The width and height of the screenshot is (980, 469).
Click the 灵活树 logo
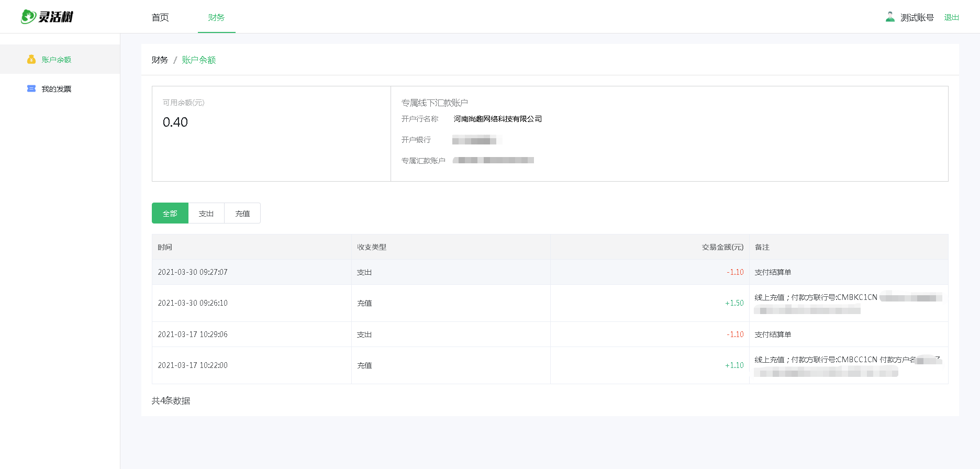(47, 17)
